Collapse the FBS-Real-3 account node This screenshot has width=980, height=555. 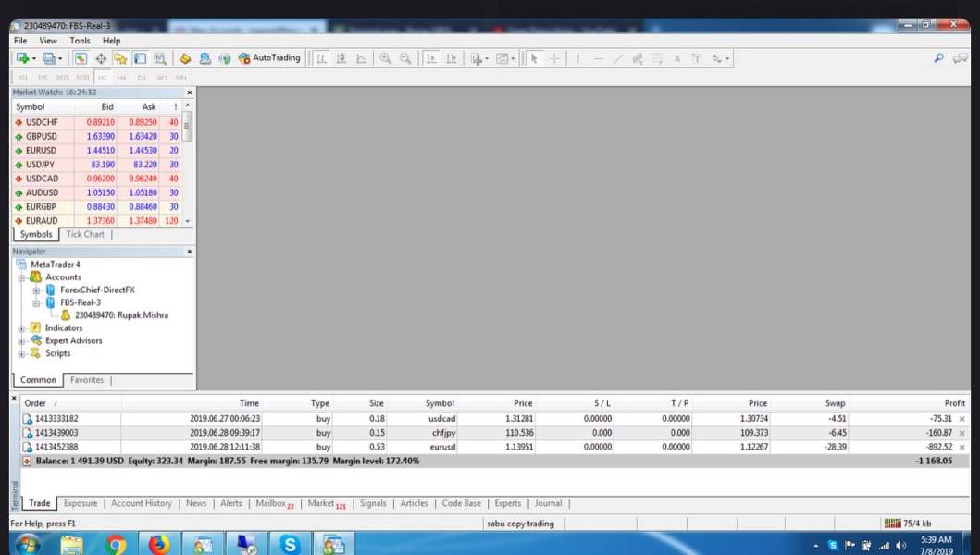point(35,302)
